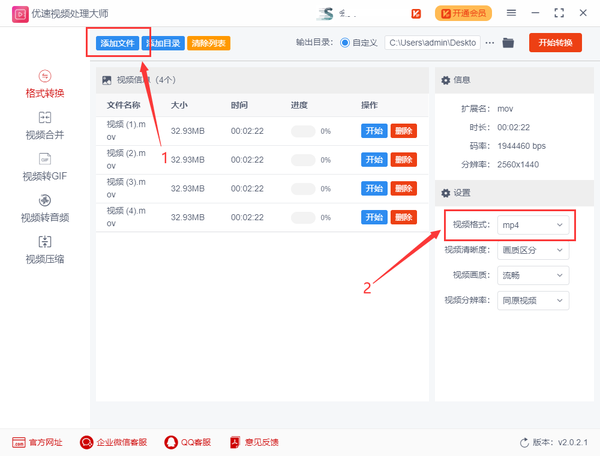Image resolution: width=600 pixels, height=456 pixels.
Task: Open 意见反馈 feedback link
Action: click(x=254, y=442)
